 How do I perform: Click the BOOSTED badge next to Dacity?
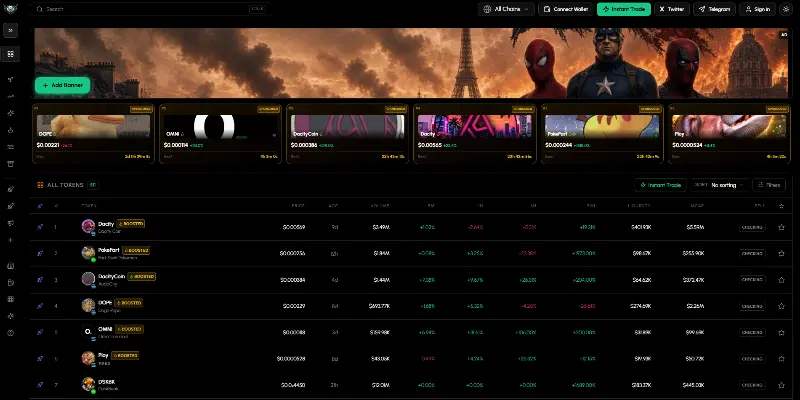pos(131,223)
